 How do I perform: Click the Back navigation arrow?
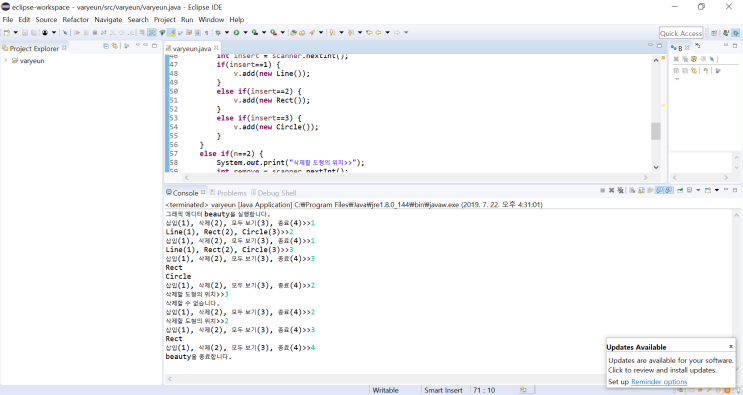click(x=378, y=33)
